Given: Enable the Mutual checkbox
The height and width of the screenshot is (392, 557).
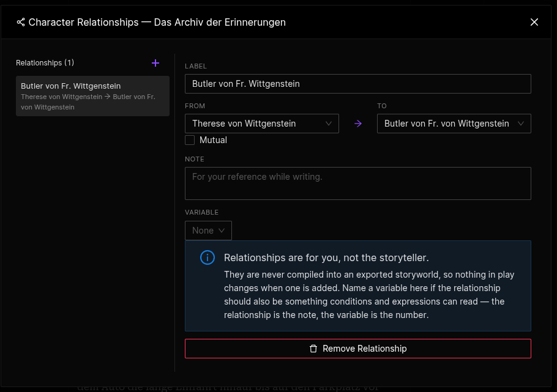Looking at the screenshot, I should [x=190, y=140].
